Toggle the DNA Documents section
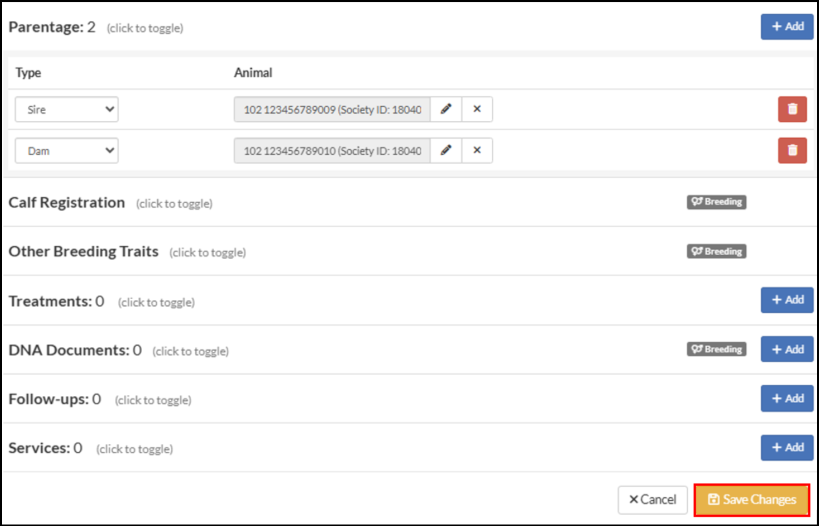This screenshot has width=819, height=526. 75,350
